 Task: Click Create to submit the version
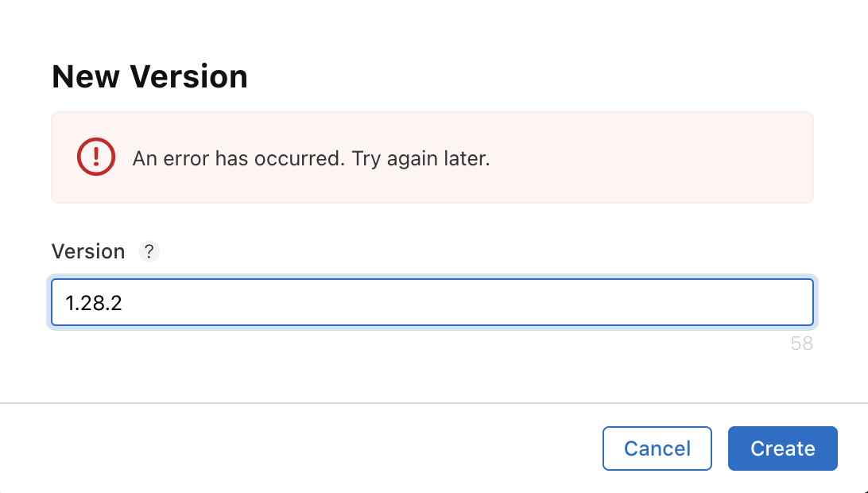tap(782, 448)
